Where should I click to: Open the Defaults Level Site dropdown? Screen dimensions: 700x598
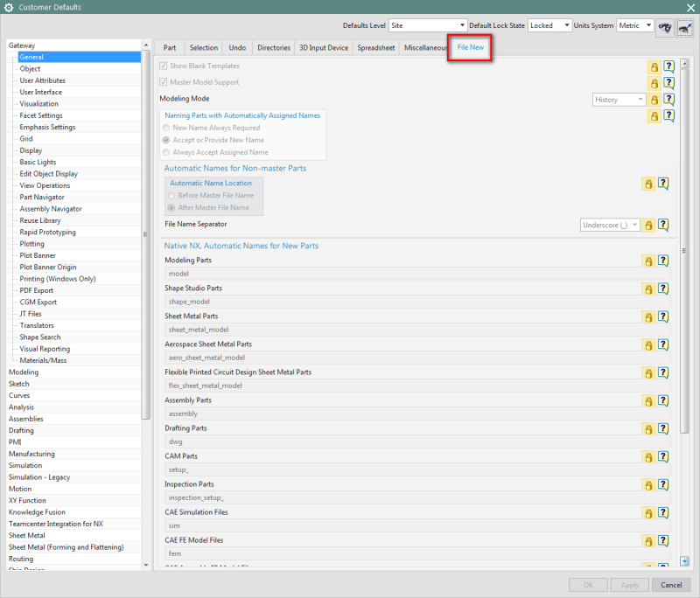[x=428, y=25]
